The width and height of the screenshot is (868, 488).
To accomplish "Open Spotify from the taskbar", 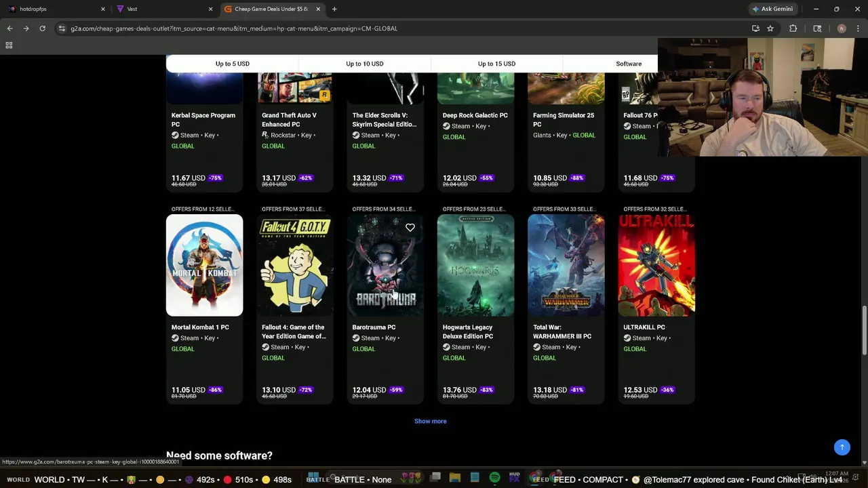I will click(x=494, y=478).
